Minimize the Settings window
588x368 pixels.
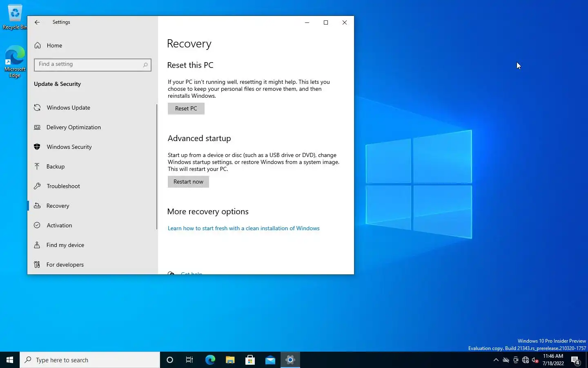[307, 22]
